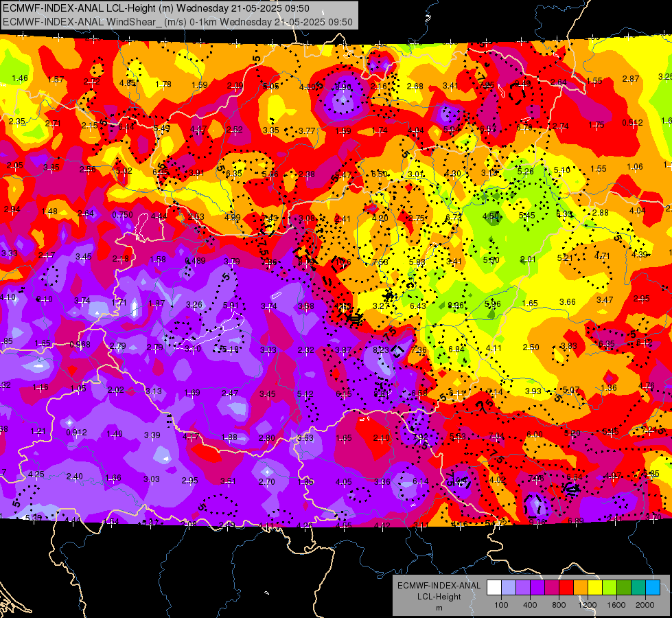Click the wind shear value '6.14'
This screenshot has width=672, height=618.
(x=420, y=481)
